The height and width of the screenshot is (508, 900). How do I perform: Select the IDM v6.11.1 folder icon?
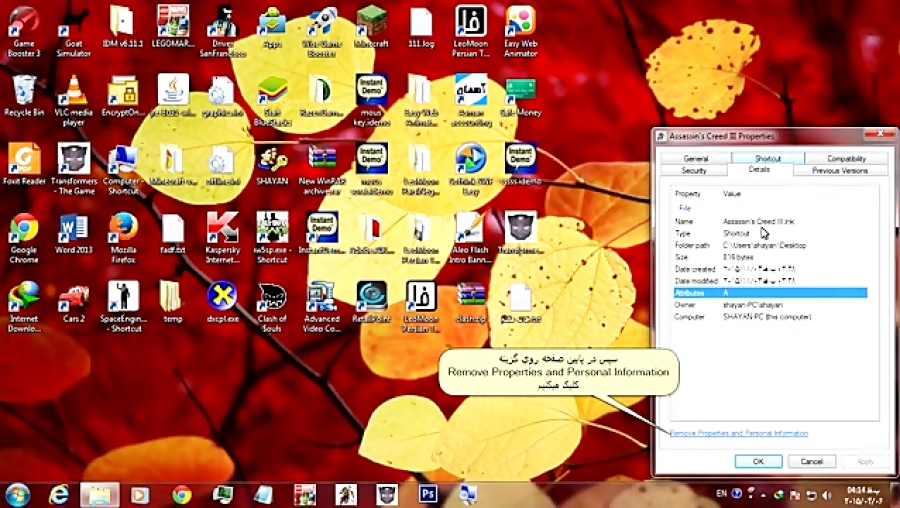[123, 27]
